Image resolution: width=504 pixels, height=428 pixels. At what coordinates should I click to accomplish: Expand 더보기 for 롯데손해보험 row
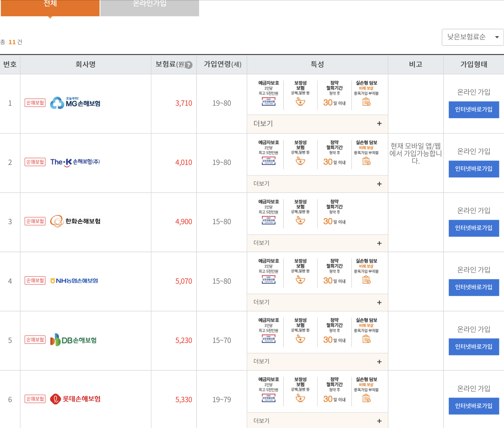click(x=317, y=421)
